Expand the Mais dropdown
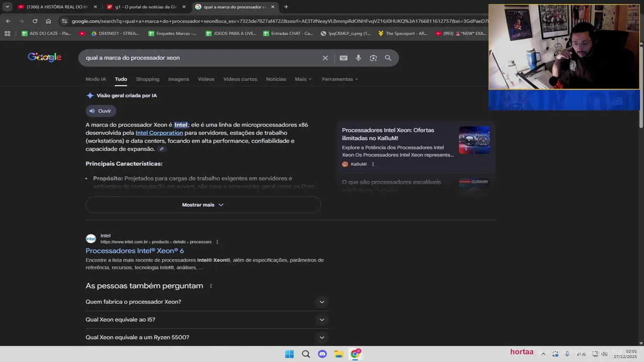Viewport: 644px width, 362px height. point(303,79)
